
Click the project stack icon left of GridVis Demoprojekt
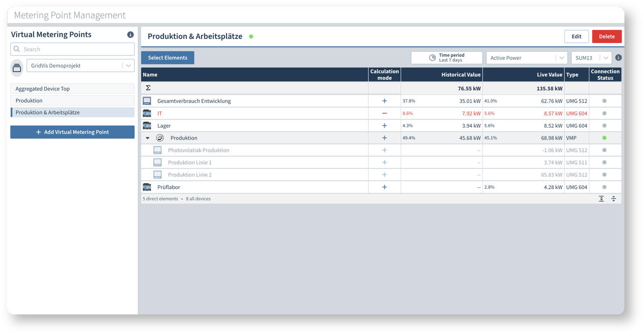(17, 68)
